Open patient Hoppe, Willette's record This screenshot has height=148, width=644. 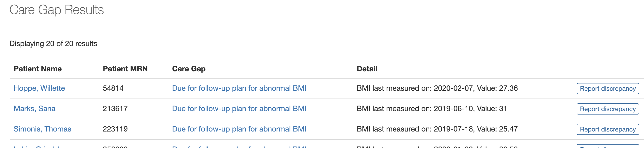39,88
